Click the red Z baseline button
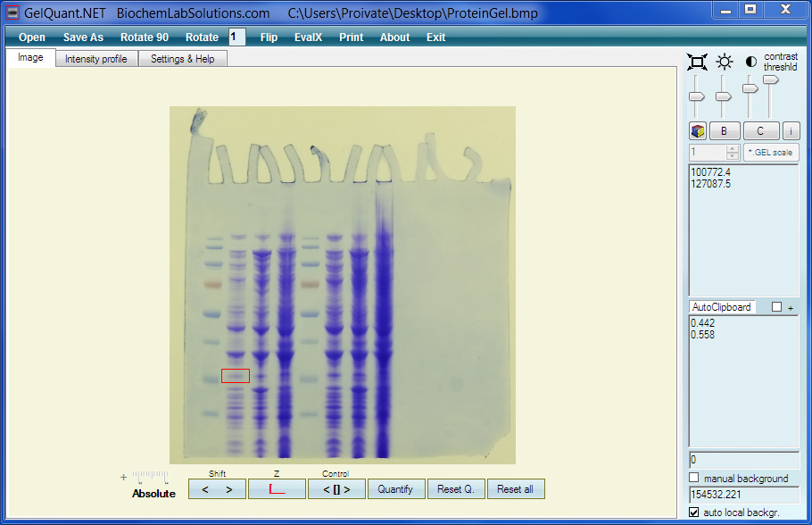 [277, 489]
